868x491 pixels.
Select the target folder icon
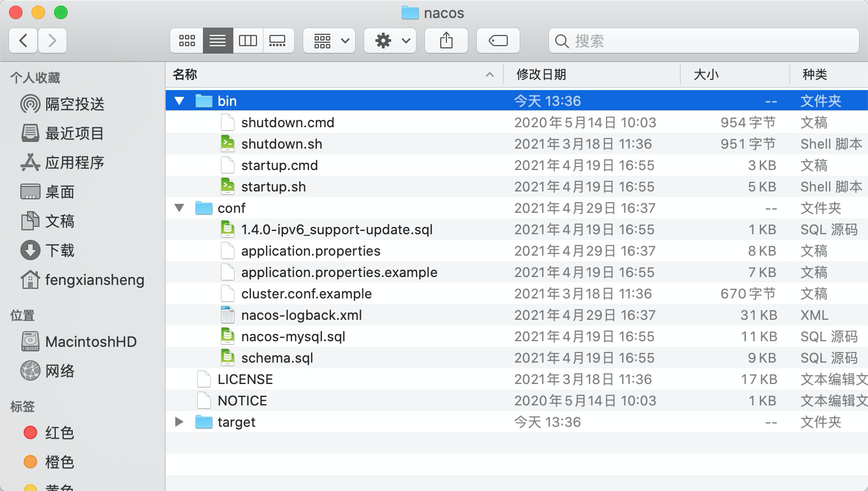(203, 422)
